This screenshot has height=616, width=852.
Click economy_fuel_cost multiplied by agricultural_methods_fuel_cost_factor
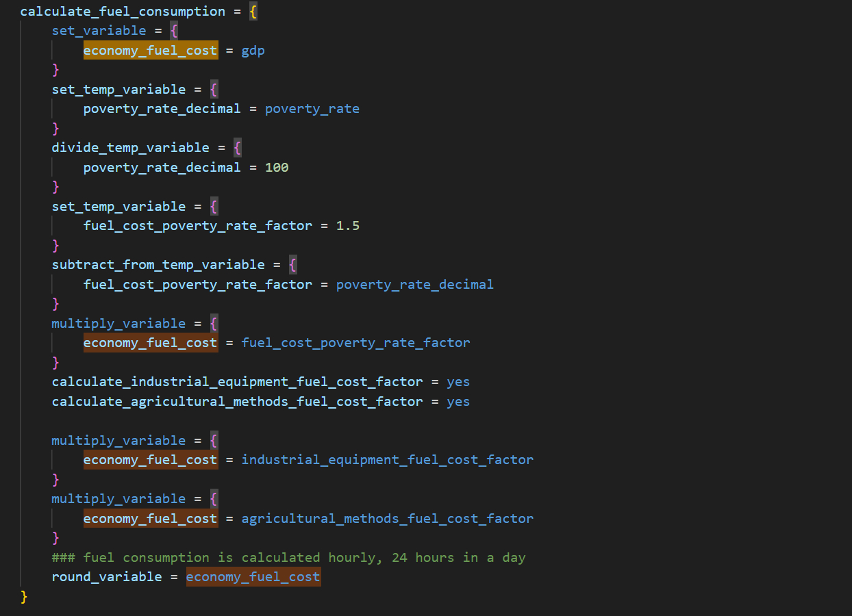[151, 519]
